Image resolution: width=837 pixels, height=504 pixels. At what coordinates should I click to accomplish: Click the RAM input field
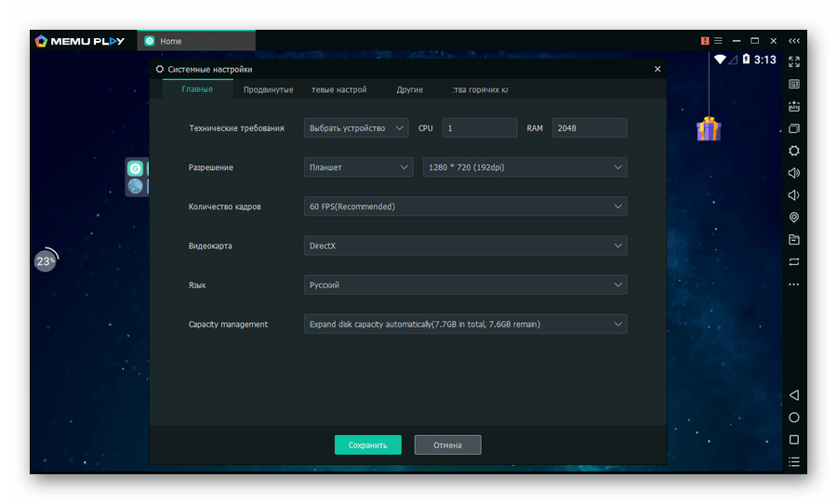[589, 128]
